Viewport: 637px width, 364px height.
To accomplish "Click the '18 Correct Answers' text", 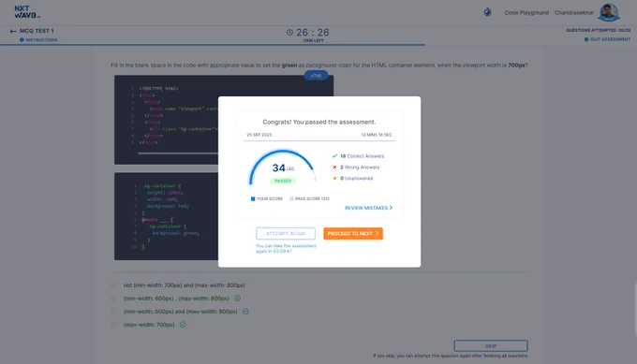I will (x=362, y=156).
